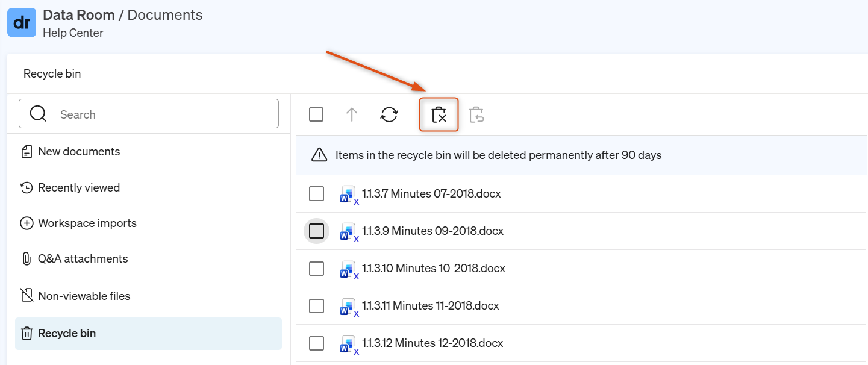
Task: Click Word icon of 1.1.3.12 Minutes file
Action: (349, 344)
